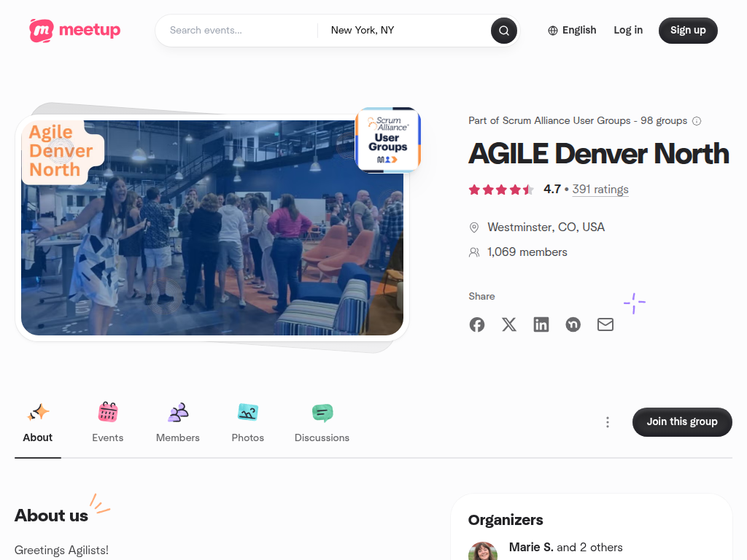Click the Log in link
747x560 pixels.
[628, 31]
